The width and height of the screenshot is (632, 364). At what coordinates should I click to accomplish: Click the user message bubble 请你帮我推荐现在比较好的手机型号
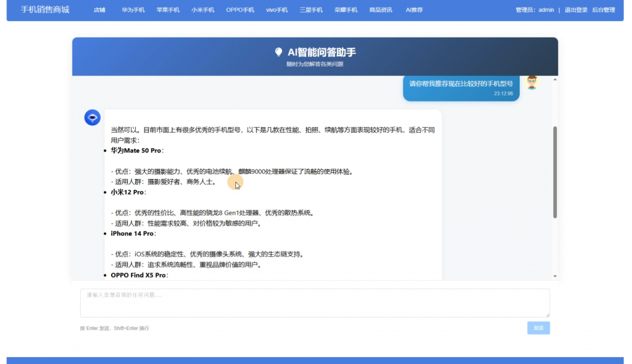coord(461,88)
